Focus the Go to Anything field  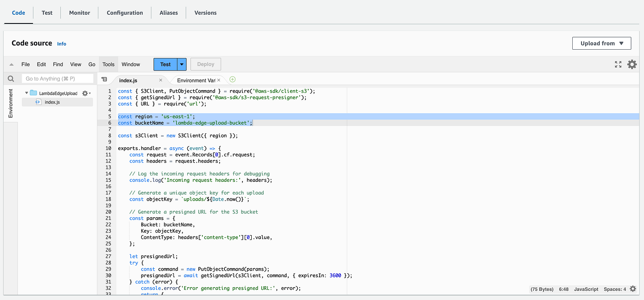click(x=57, y=79)
